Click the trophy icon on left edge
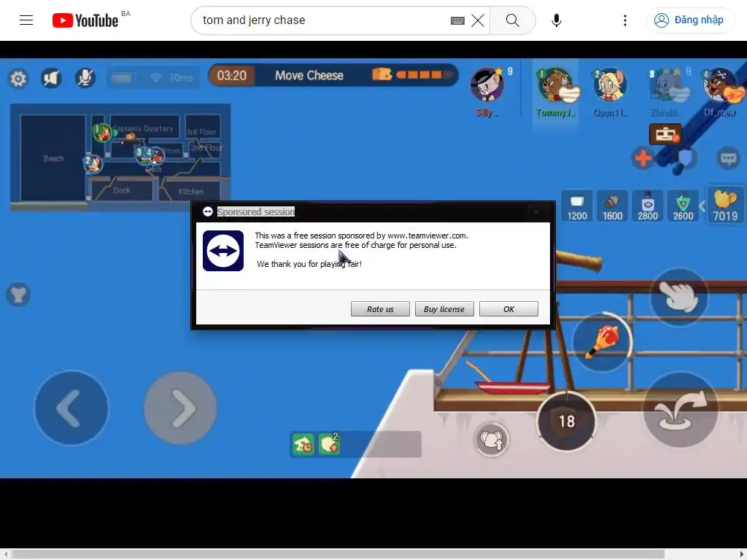Viewport: 747px width, 560px height. (18, 295)
